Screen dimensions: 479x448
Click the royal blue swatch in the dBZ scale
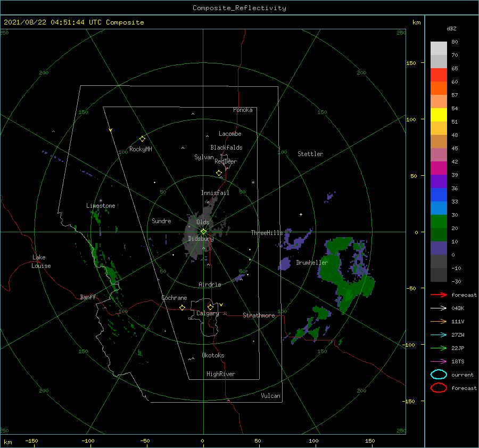439,194
